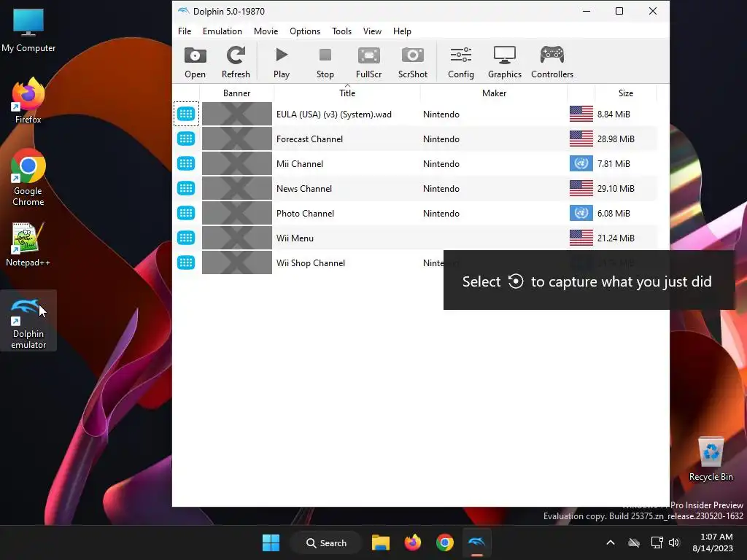747x560 pixels.
Task: Sort the list by the Maker column header
Action: [494, 93]
